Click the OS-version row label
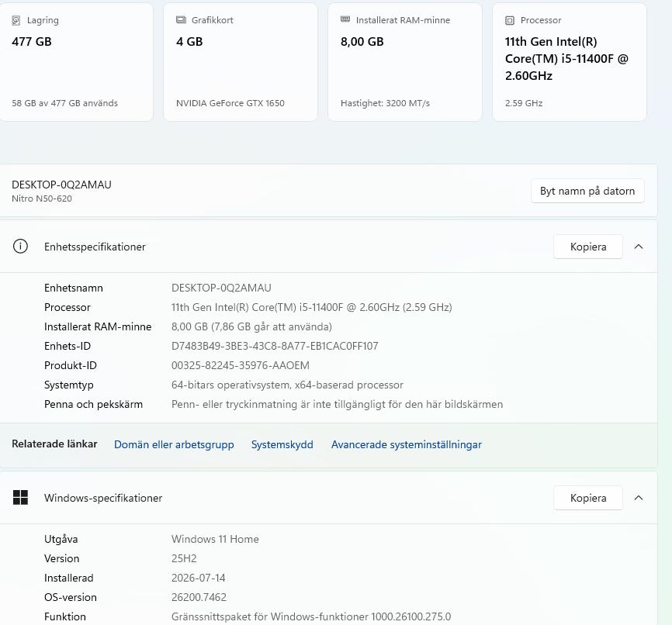 (71, 597)
